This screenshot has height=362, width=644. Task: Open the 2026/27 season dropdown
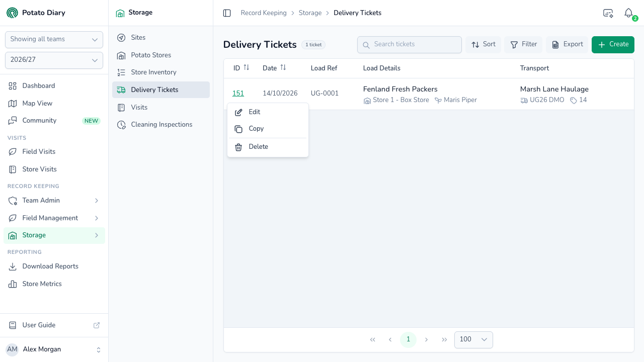54,60
